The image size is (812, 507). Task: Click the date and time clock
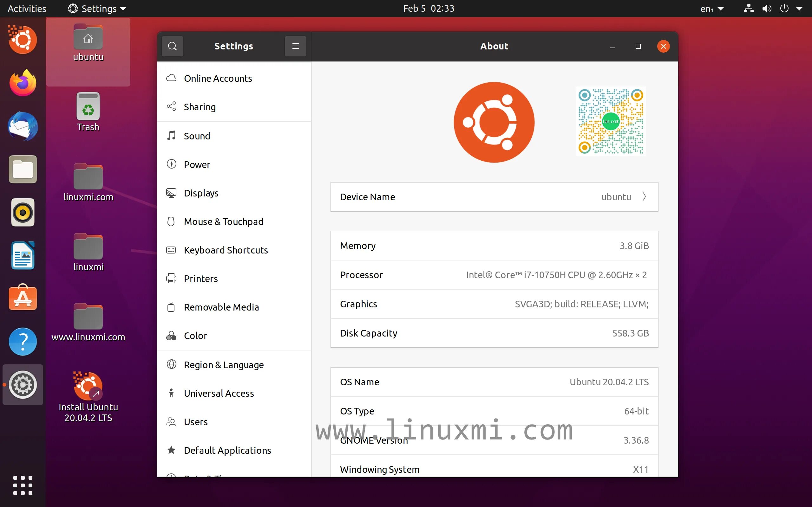[x=429, y=8]
